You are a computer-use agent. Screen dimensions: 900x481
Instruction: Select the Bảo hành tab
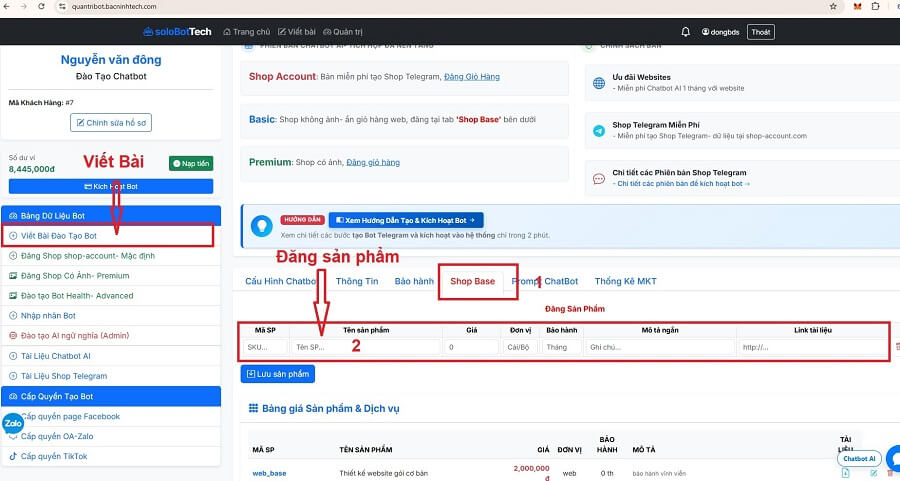(414, 281)
